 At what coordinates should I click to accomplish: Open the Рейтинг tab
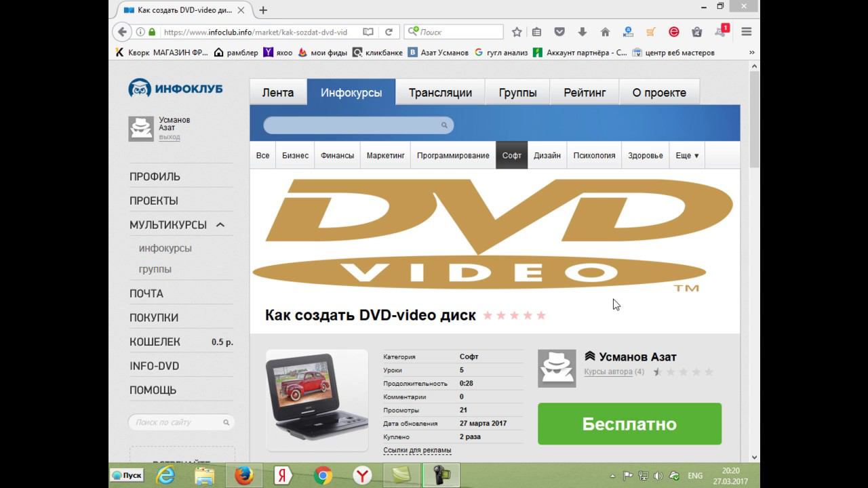585,93
